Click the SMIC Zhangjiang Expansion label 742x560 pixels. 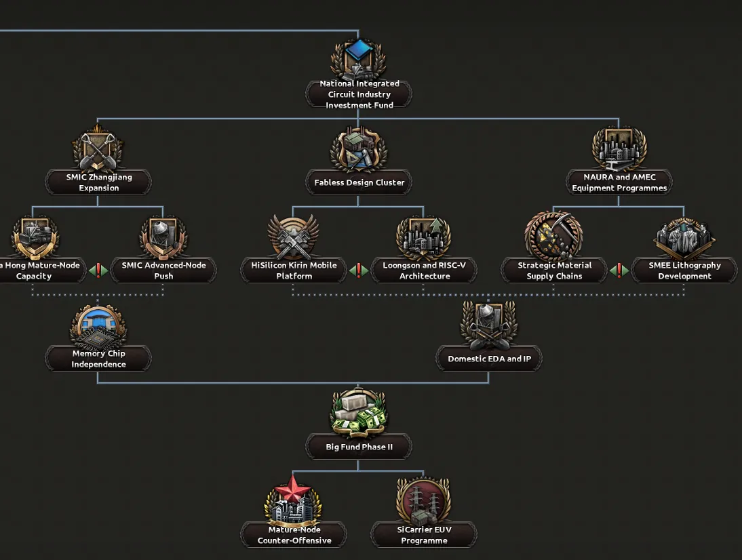pos(98,182)
